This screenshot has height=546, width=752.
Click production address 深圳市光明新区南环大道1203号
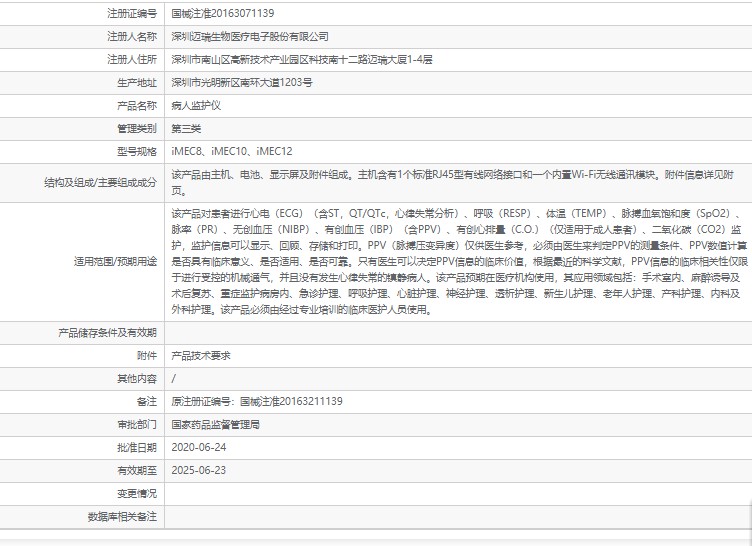point(242,83)
